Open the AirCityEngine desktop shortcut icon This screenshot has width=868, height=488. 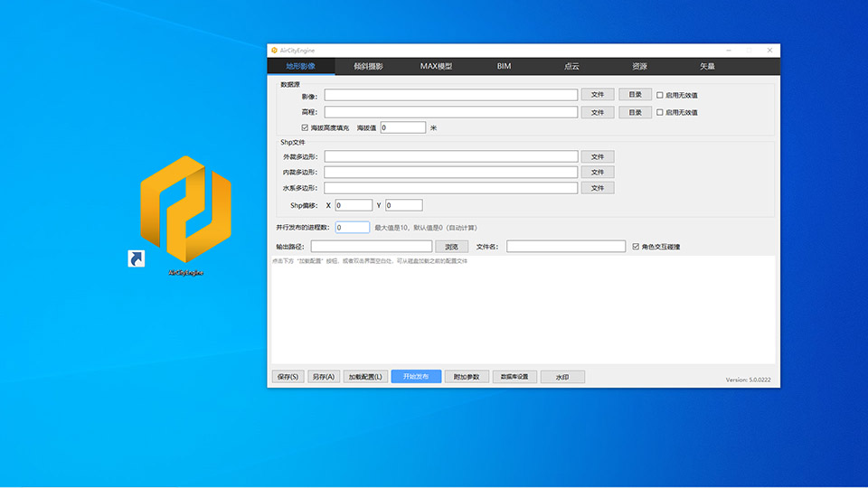(x=185, y=215)
